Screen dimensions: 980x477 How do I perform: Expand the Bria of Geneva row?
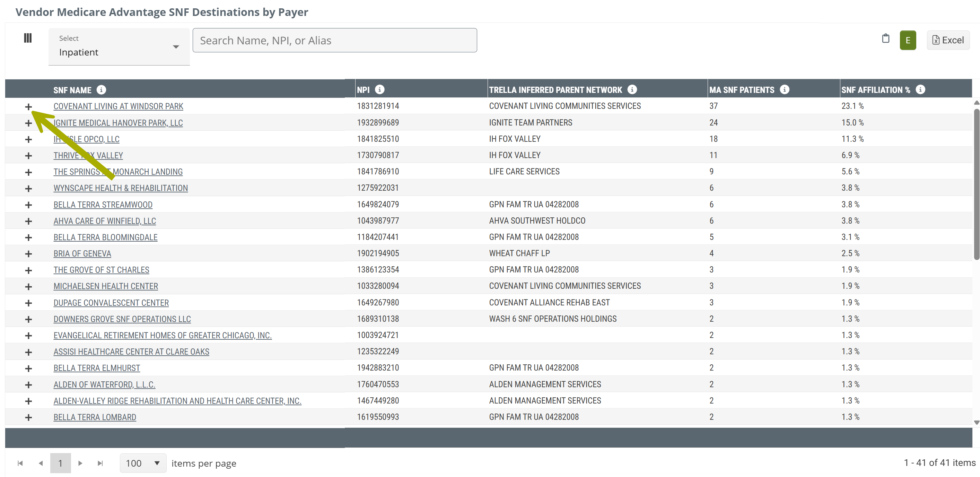(x=28, y=254)
